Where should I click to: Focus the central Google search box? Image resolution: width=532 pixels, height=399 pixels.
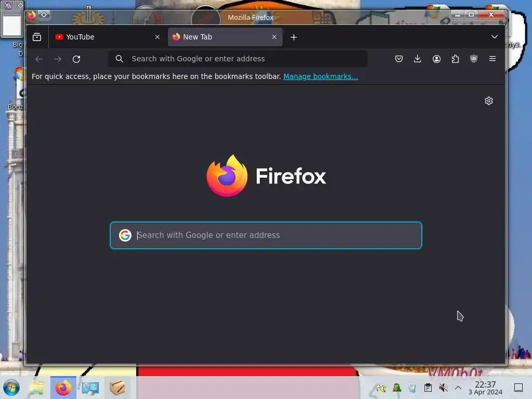coord(266,235)
